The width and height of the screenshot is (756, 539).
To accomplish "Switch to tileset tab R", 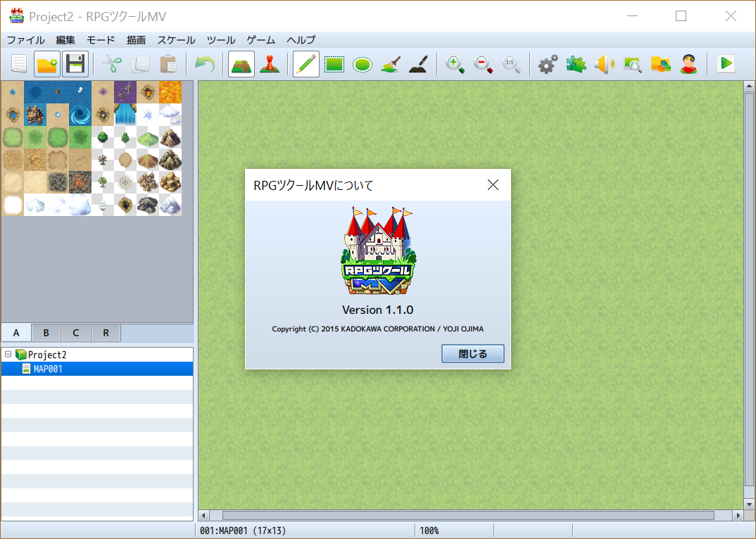I will pyautogui.click(x=106, y=333).
